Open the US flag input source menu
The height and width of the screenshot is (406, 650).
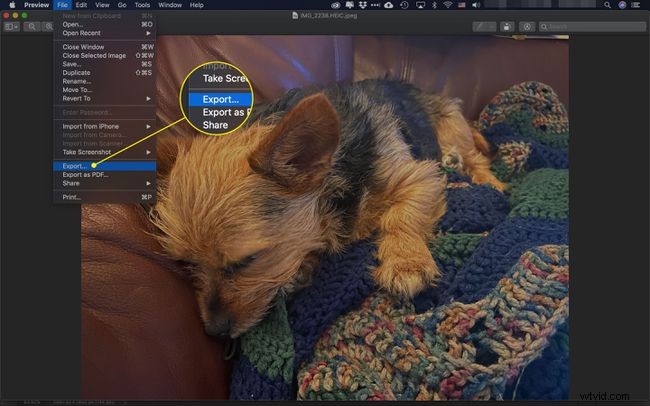462,5
